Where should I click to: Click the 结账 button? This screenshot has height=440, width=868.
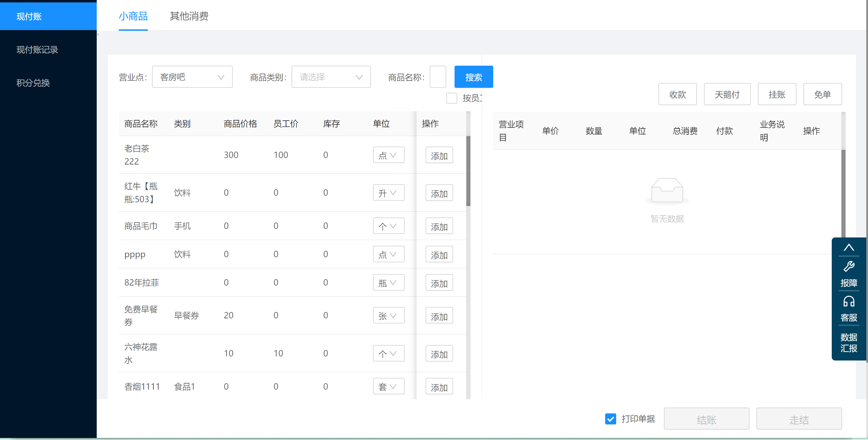(706, 419)
